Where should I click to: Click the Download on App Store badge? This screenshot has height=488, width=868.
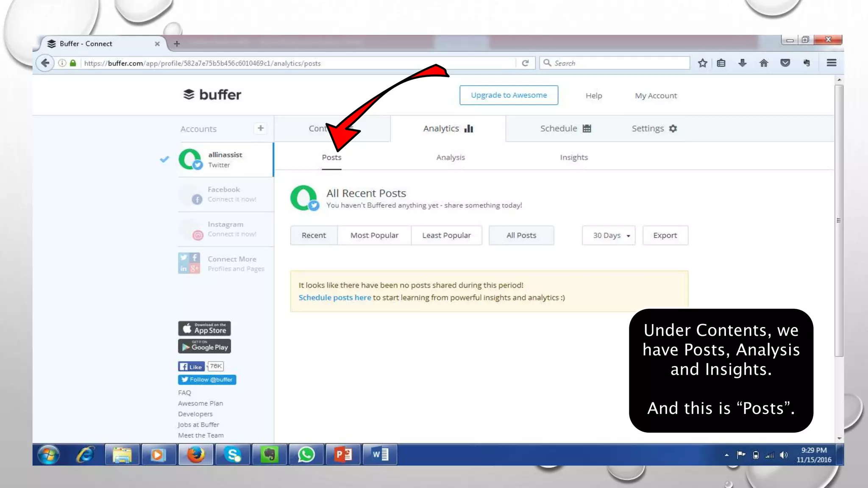click(204, 328)
